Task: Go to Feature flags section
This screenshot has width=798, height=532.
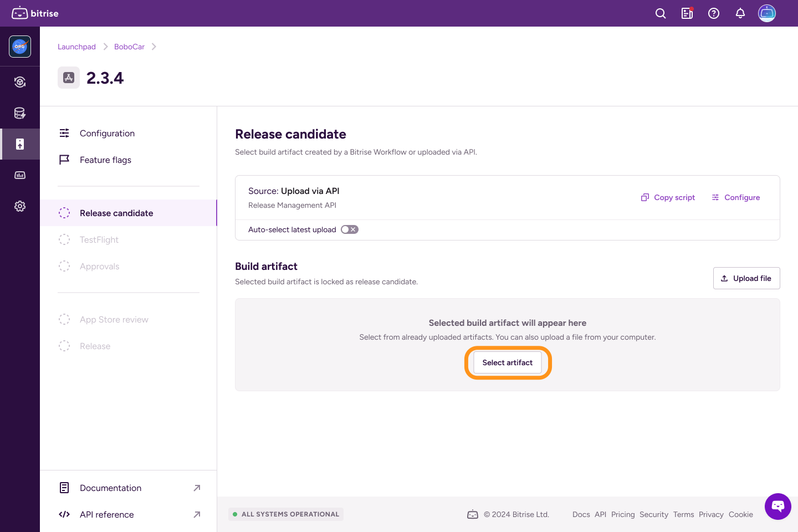Action: click(x=105, y=160)
